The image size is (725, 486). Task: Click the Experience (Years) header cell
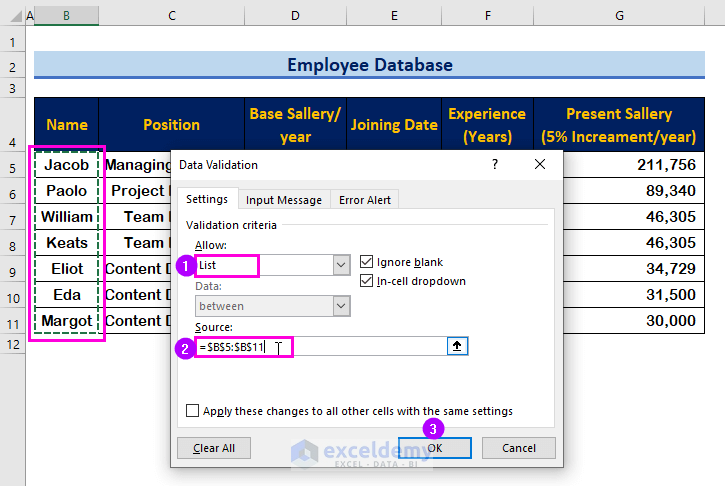(x=487, y=124)
